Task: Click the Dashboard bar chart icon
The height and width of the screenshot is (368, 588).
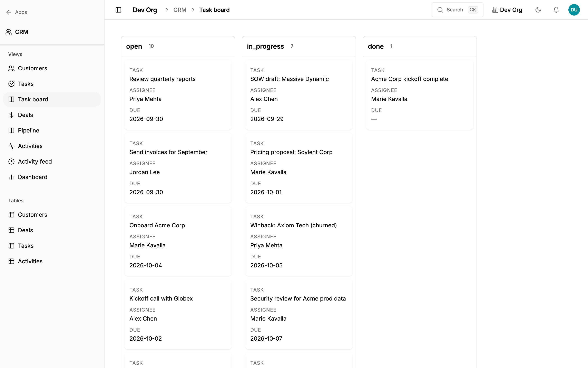Action: pos(11,177)
